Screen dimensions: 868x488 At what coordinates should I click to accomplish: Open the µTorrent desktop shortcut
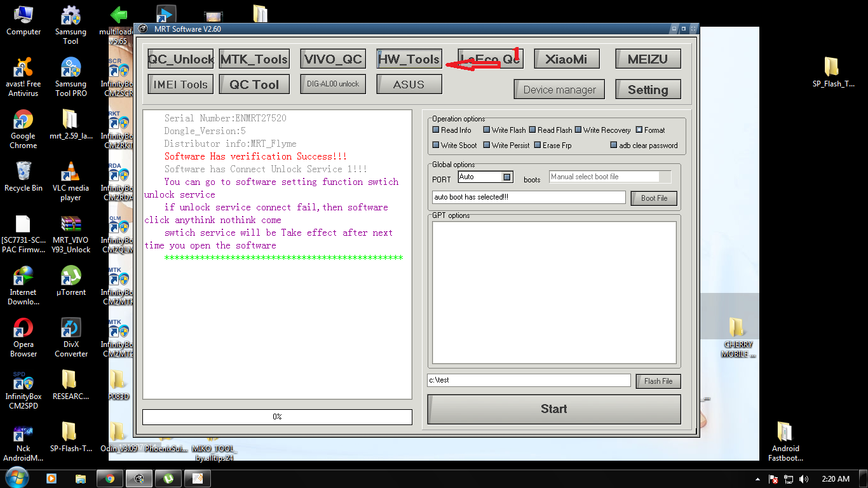pyautogui.click(x=71, y=281)
